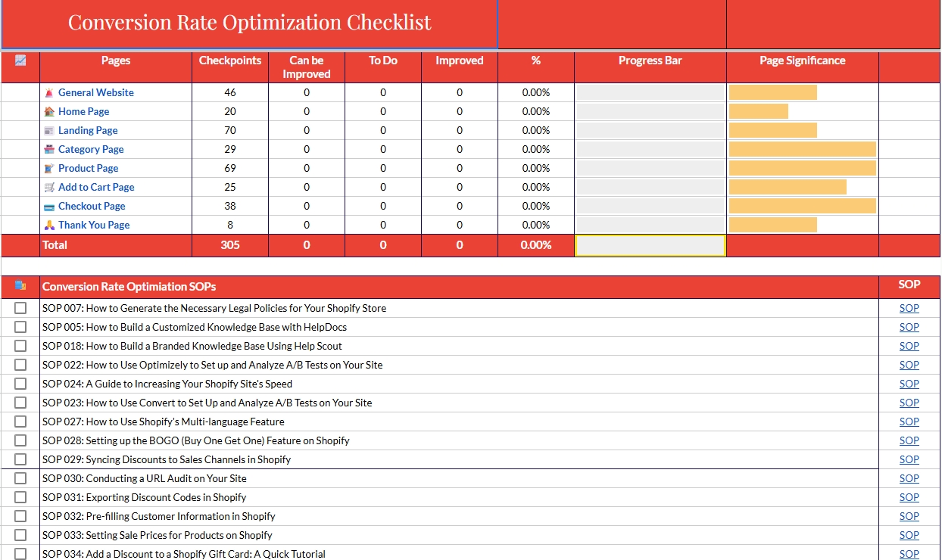Click the Page Significance column header
This screenshot has height=560, width=942.
pos(802,61)
